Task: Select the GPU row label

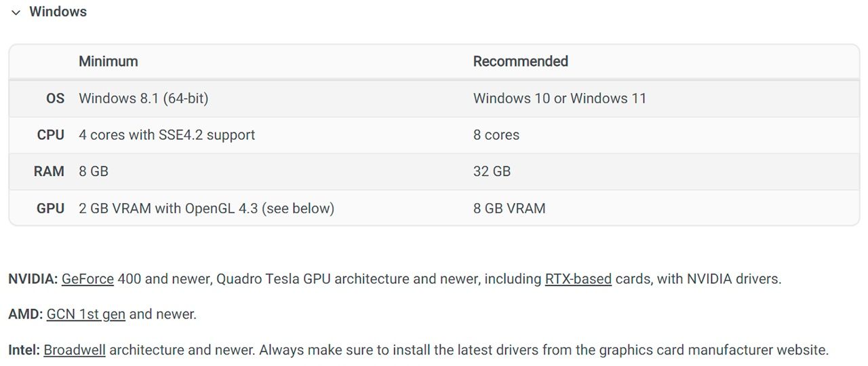Action: pyautogui.click(x=51, y=208)
